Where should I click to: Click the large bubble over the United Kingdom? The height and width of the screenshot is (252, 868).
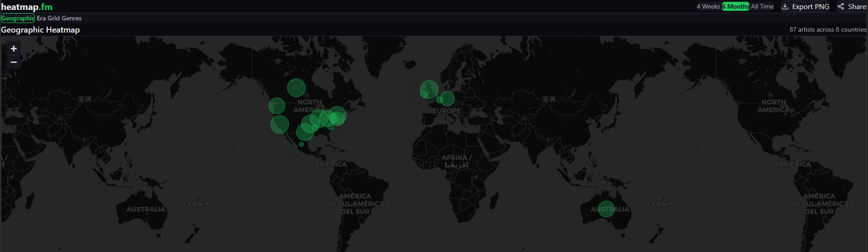[429, 89]
